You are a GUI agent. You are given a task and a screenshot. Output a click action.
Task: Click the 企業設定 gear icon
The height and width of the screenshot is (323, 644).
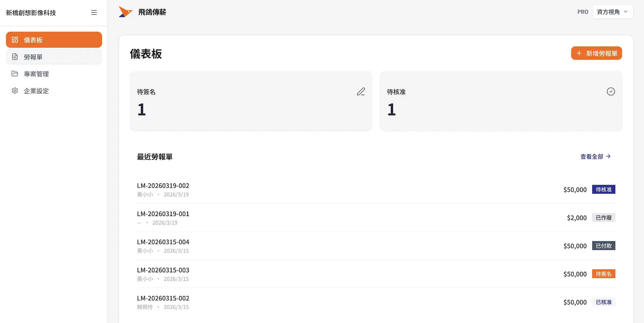[15, 91]
